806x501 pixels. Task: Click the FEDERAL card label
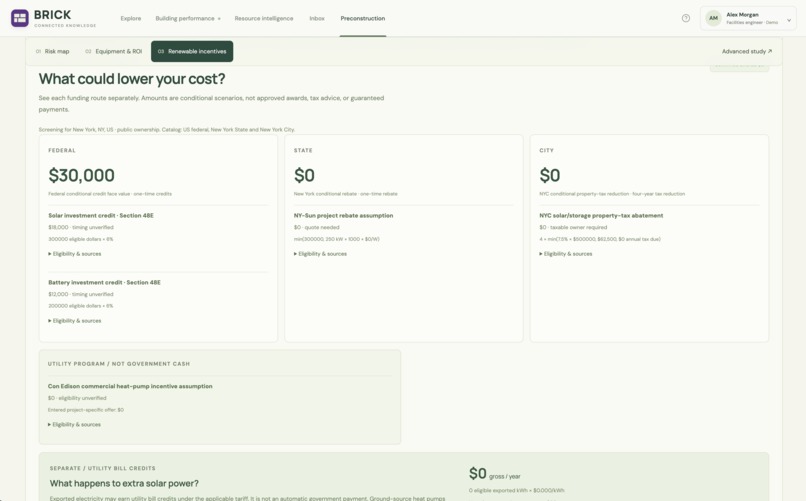click(62, 151)
